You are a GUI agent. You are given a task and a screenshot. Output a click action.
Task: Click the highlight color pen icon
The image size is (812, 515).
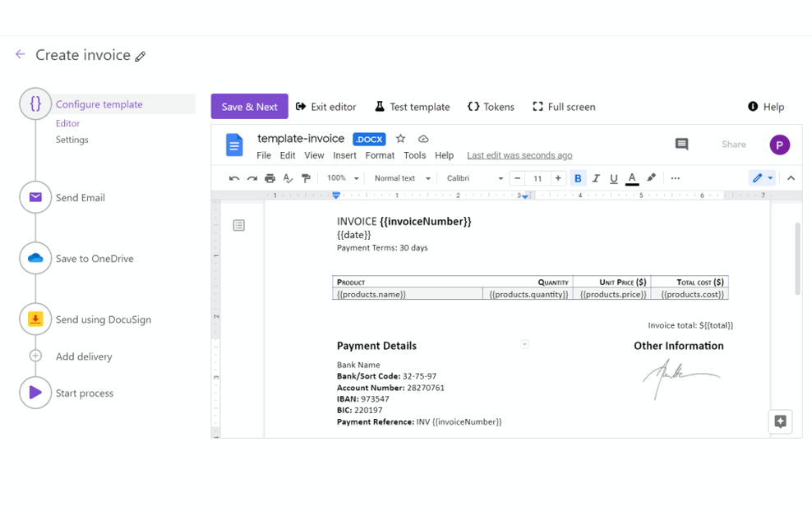652,178
